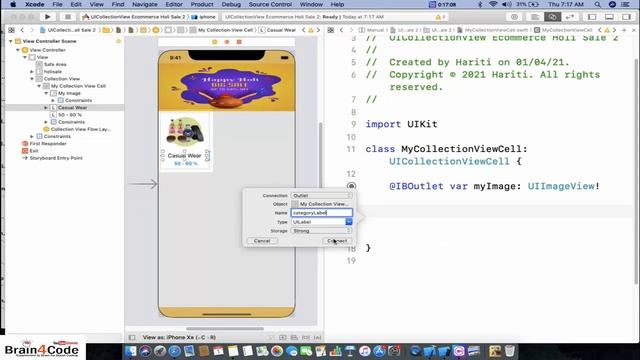Image resolution: width=640 pixels, height=360 pixels.
Task: Collapse the View Controller Scene
Action: pos(11,41)
